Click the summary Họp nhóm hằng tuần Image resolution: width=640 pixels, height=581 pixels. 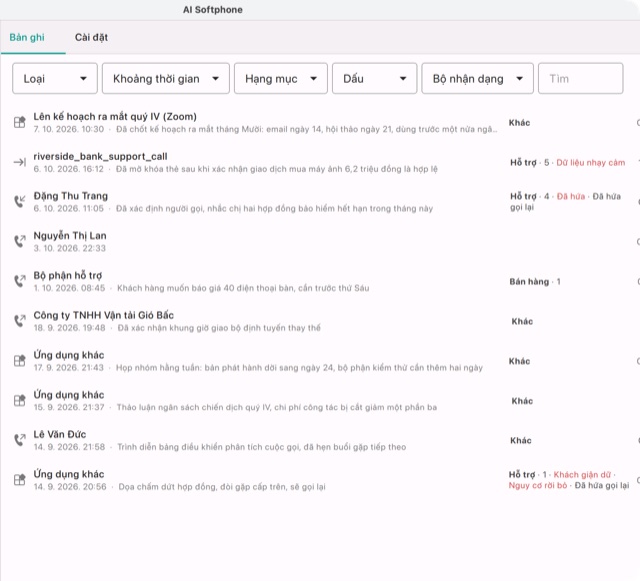pos(299,367)
